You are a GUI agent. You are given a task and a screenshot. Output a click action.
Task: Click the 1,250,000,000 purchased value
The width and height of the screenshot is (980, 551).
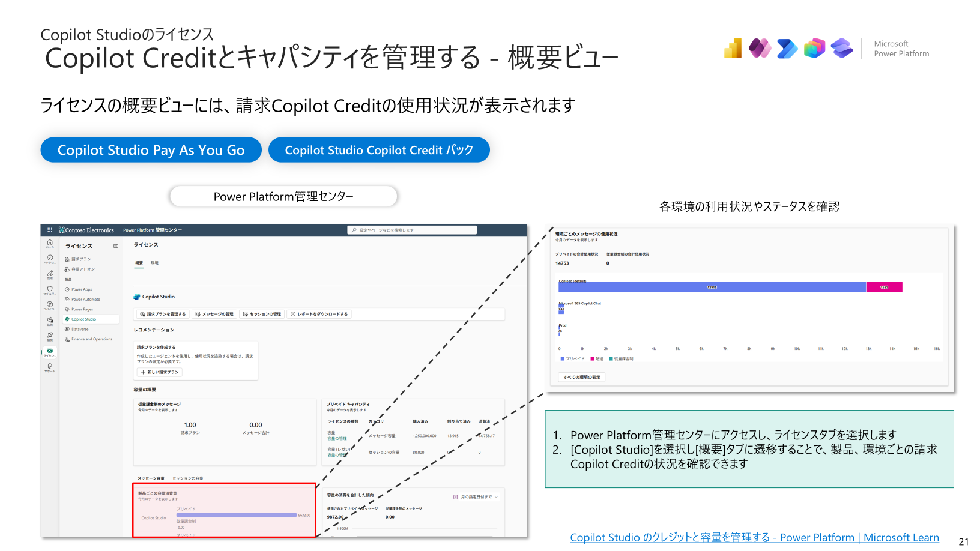pyautogui.click(x=425, y=436)
